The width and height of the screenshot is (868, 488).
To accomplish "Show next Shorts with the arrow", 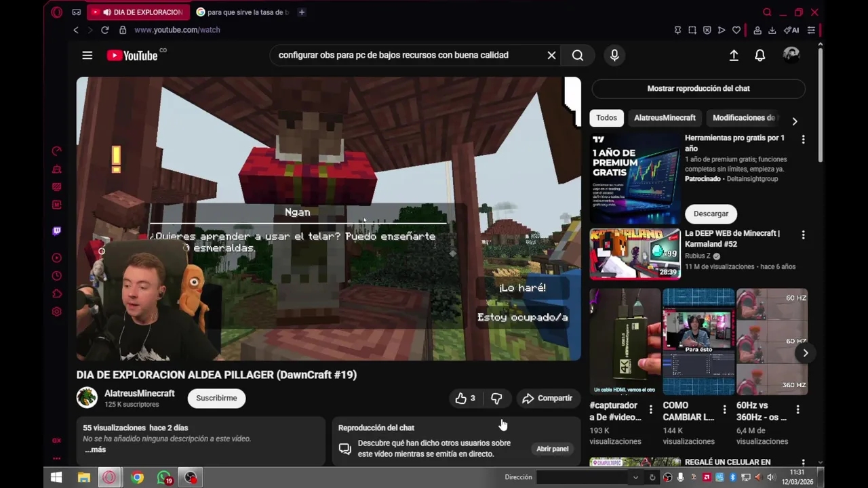I will point(805,353).
